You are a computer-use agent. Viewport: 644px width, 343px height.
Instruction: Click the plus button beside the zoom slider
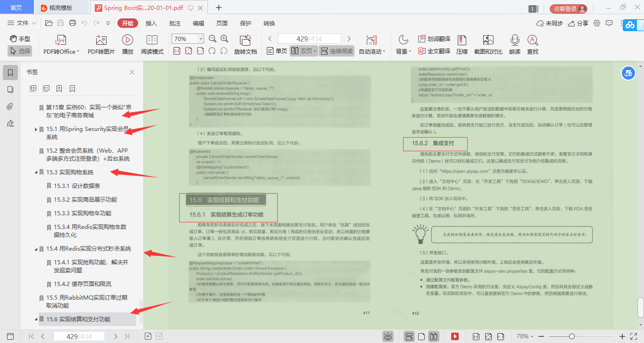[622, 336]
